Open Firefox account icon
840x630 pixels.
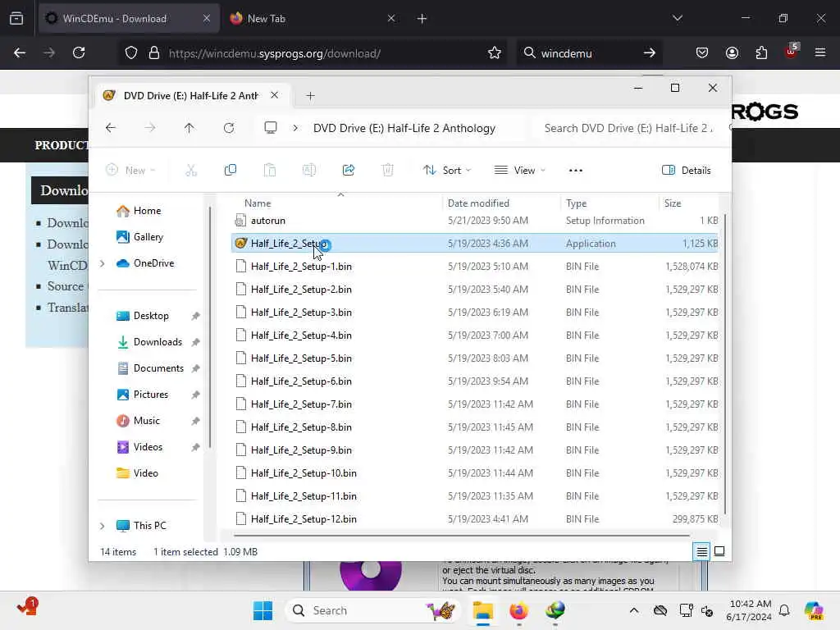732,52
